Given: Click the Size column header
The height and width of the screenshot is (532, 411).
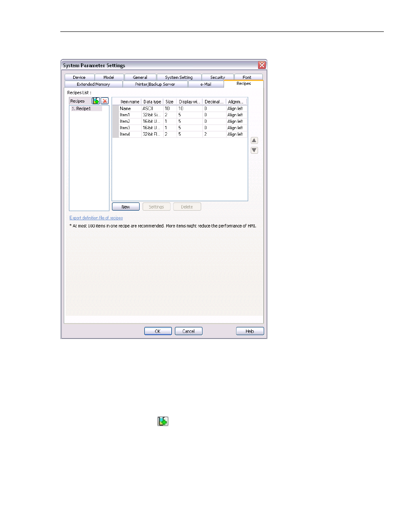Looking at the screenshot, I should [170, 102].
